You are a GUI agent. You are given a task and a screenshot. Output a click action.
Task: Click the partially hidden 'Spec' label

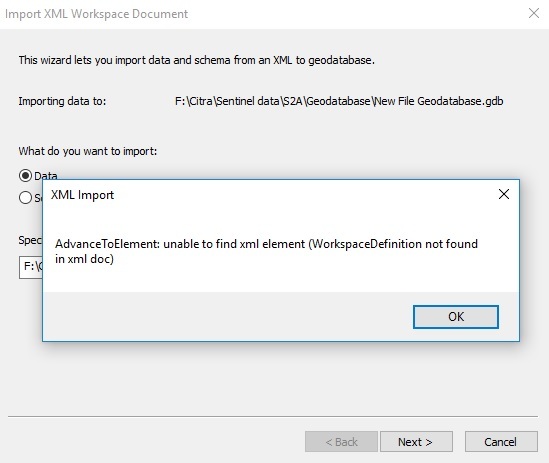click(30, 240)
